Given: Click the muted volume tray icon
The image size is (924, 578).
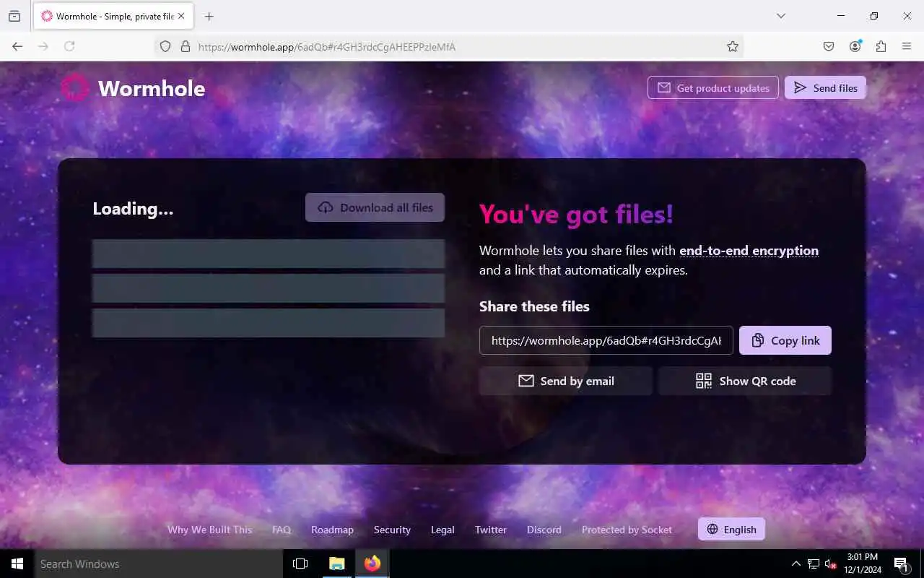Looking at the screenshot, I should coord(831,564).
